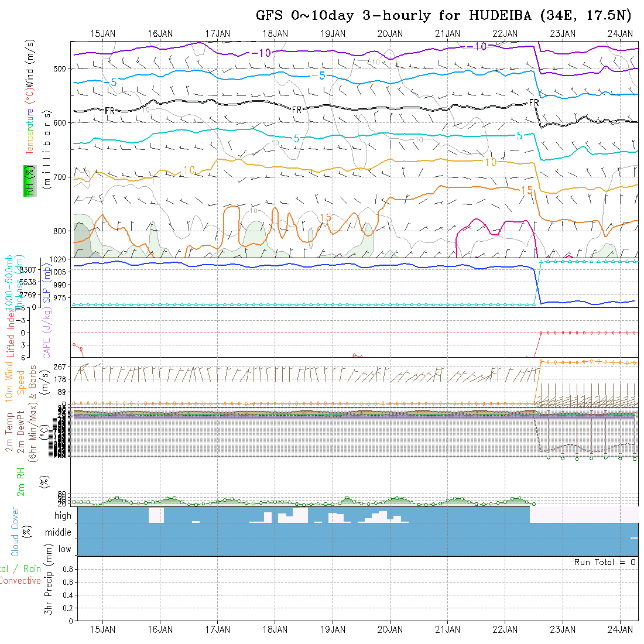Click the GFS HUDEIBA chart title
The width and height of the screenshot is (644, 644).
444,15
